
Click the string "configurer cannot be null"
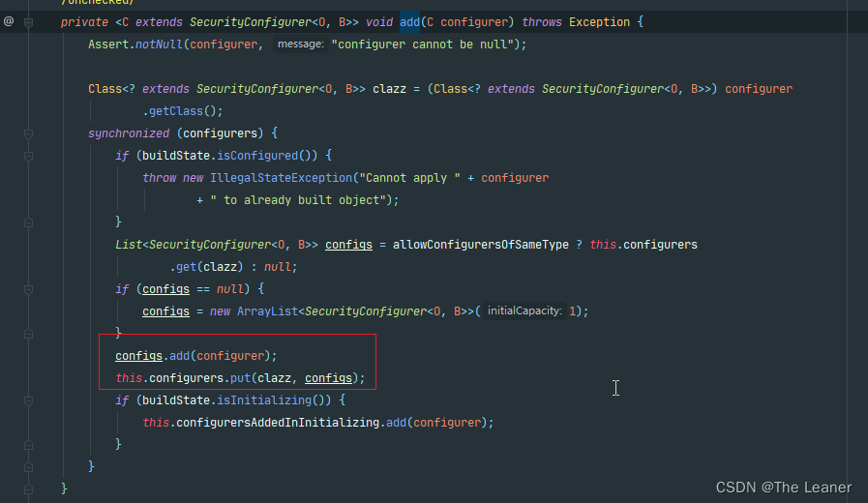coord(422,44)
